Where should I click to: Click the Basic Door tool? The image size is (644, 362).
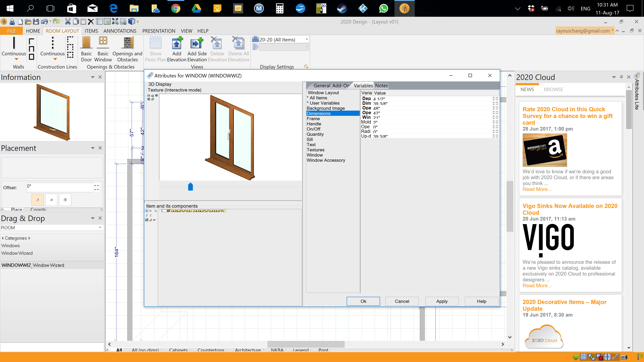(86, 49)
